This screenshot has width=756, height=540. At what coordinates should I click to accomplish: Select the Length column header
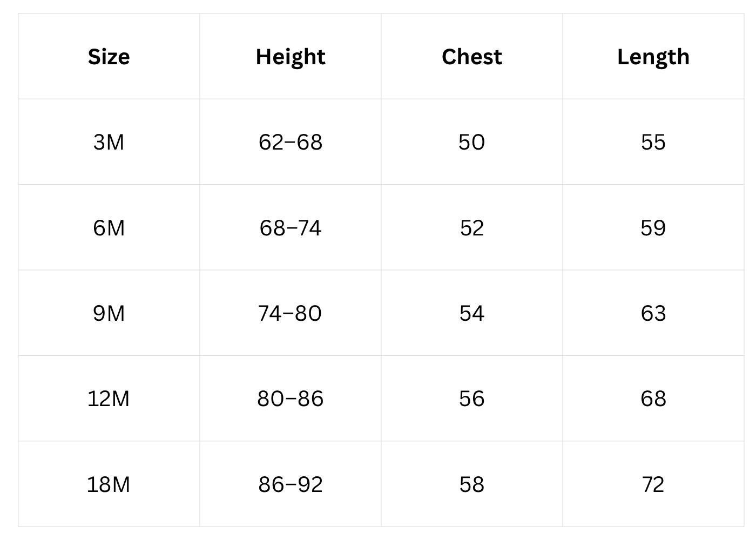click(x=653, y=57)
